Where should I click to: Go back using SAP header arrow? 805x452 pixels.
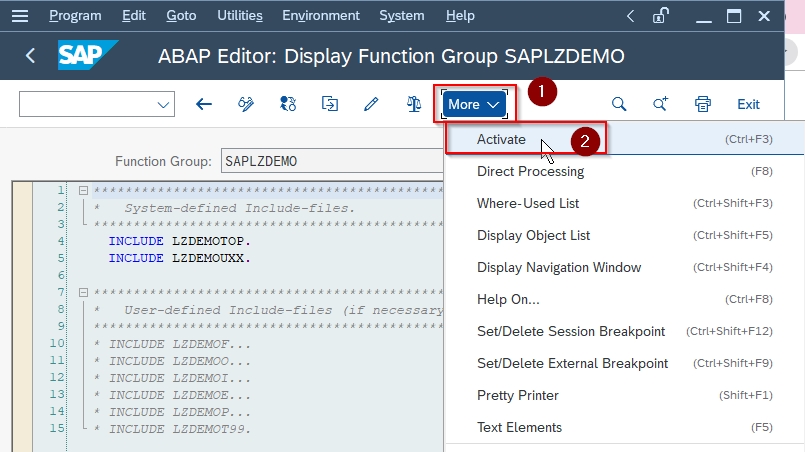point(30,55)
